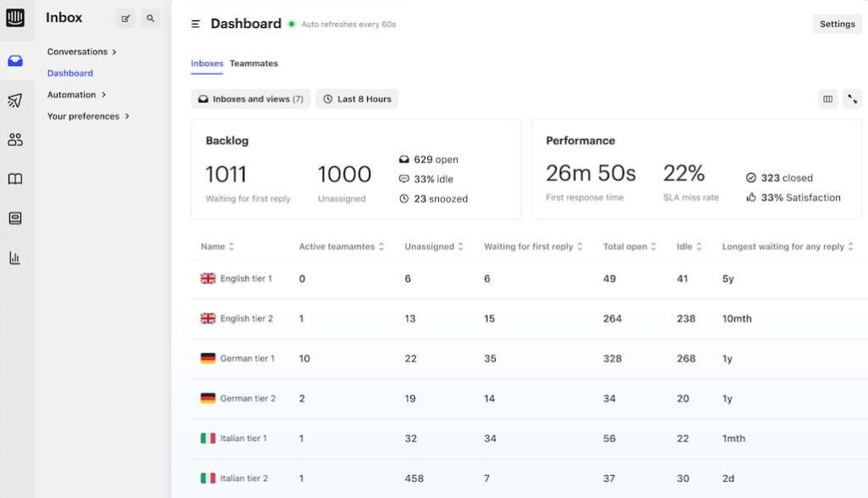Expand the Conversations section
868x498 pixels.
(x=81, y=52)
